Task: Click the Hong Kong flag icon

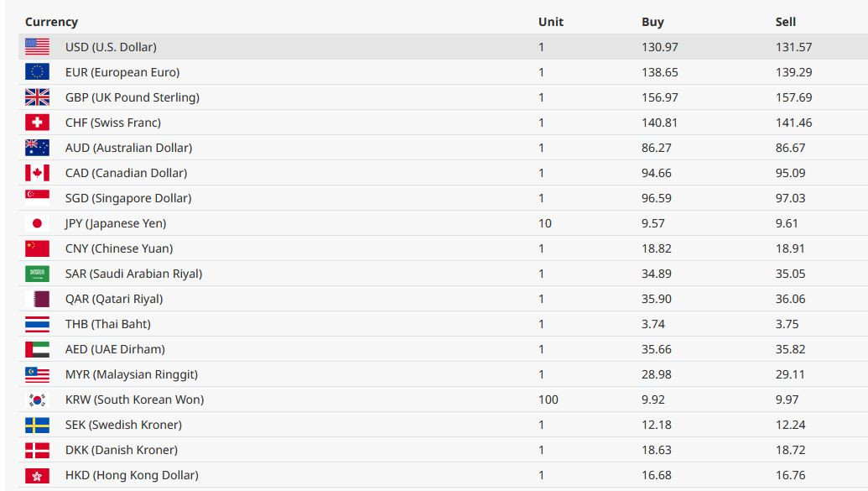Action: pyautogui.click(x=37, y=475)
